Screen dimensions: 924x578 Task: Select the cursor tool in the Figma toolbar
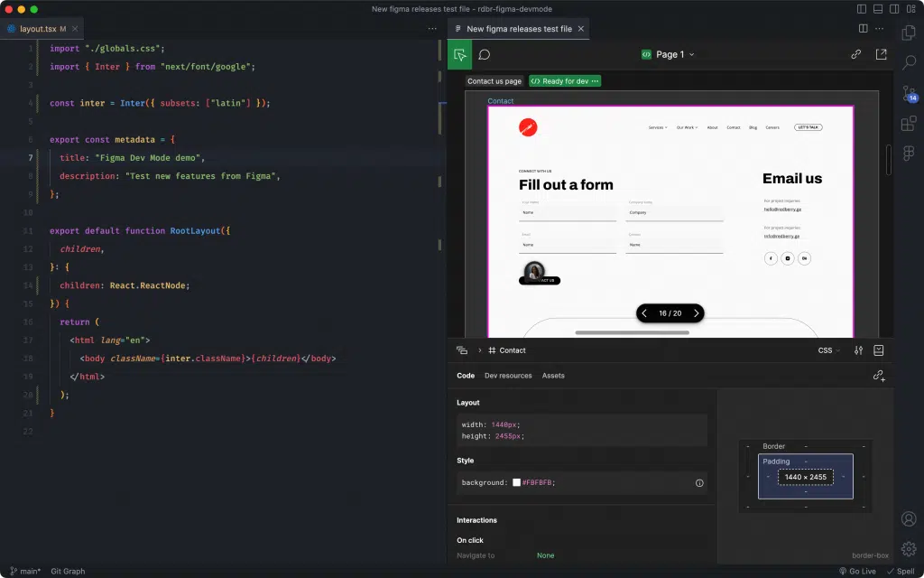(x=460, y=54)
